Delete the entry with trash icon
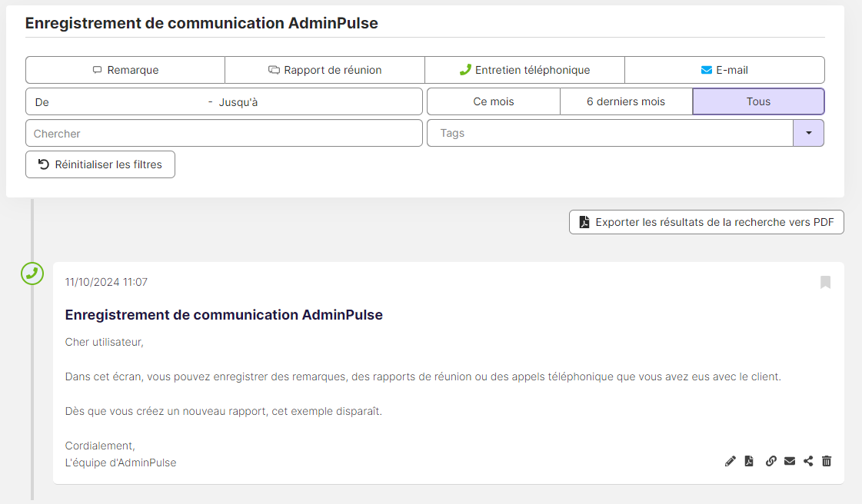This screenshot has width=862, height=504. 827,461
